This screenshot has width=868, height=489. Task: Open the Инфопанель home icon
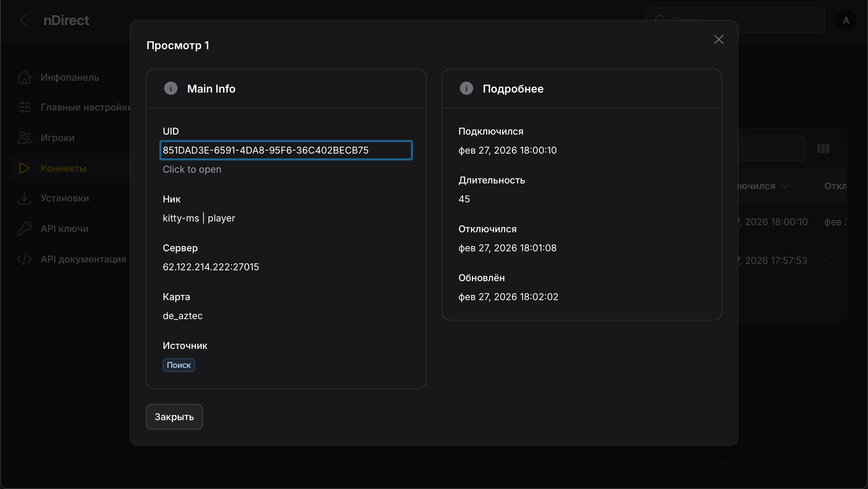24,77
